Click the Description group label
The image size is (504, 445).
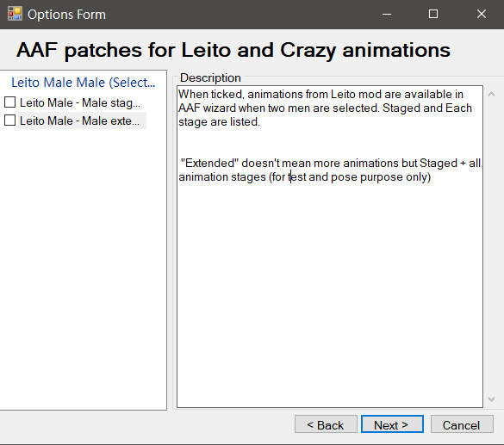[x=210, y=77]
